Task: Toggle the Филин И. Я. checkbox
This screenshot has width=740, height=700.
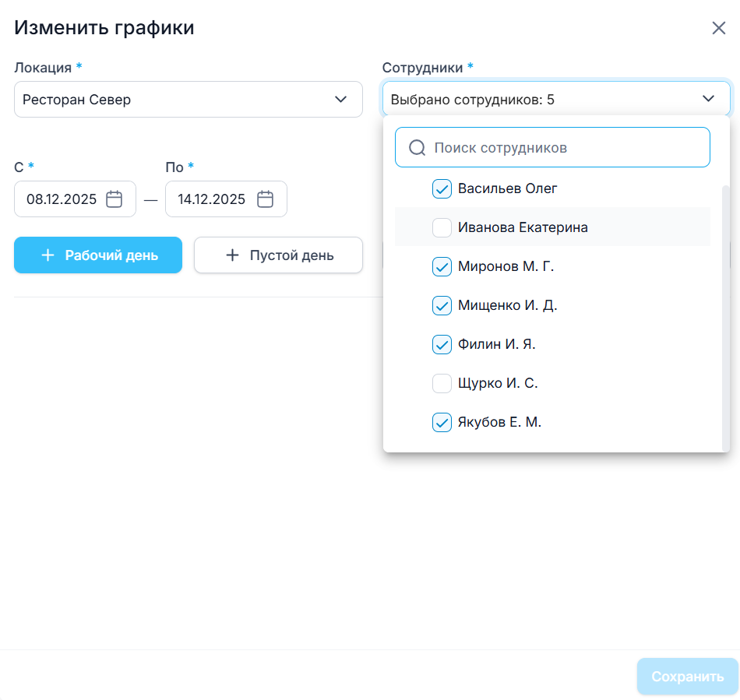Action: coord(442,344)
